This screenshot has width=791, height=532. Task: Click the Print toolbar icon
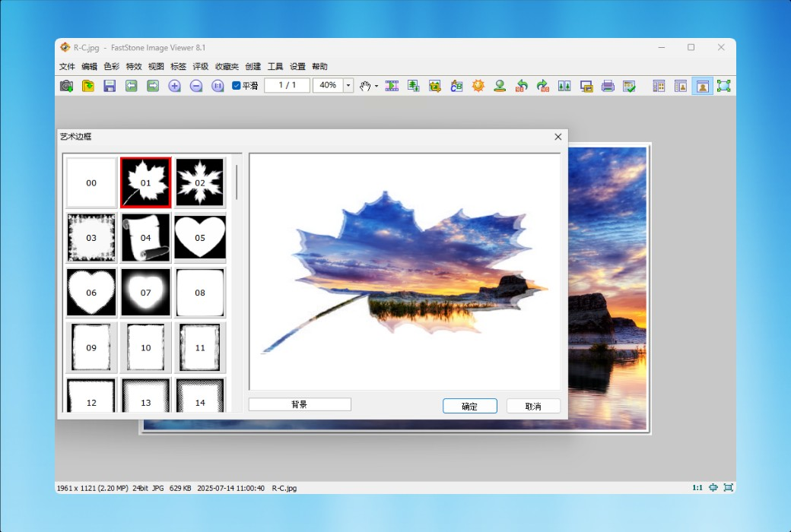[x=608, y=86]
